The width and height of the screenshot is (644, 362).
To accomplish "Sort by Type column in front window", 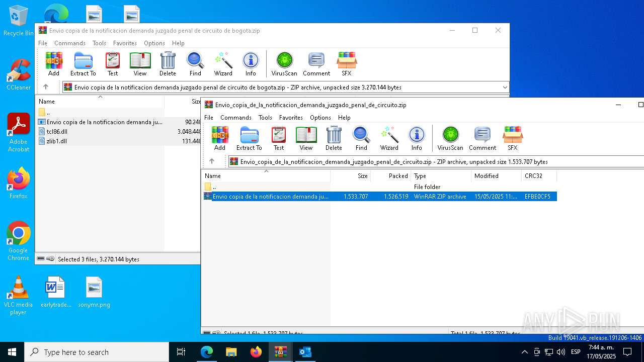I will click(x=441, y=176).
